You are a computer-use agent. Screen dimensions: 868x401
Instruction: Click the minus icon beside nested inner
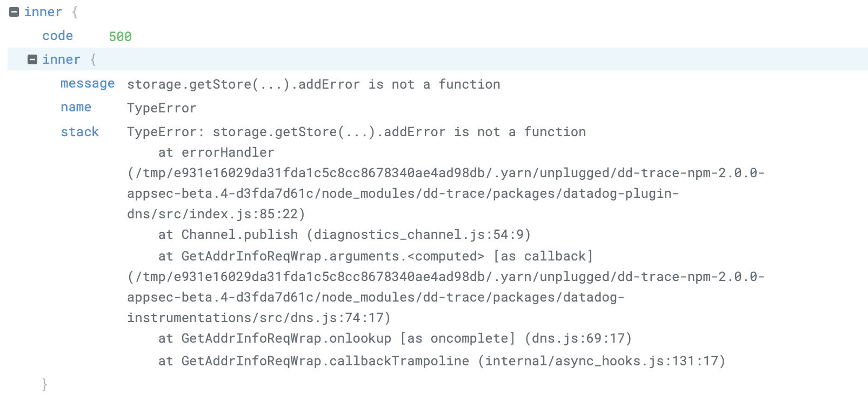point(33,59)
